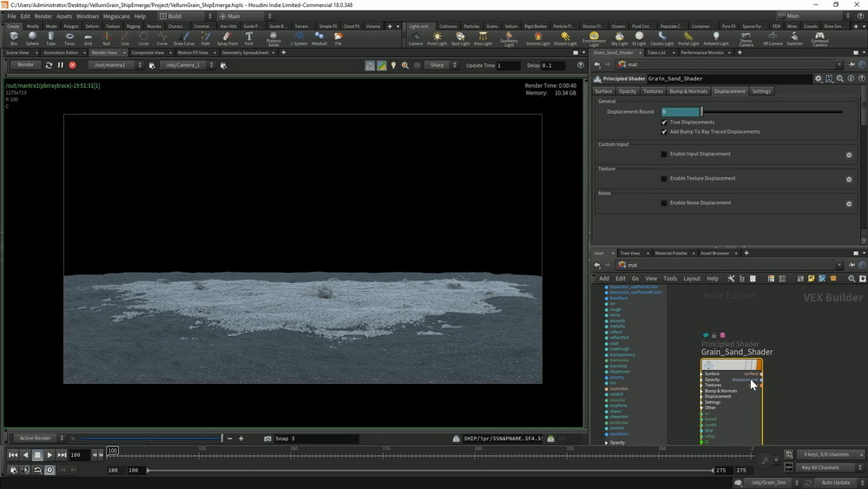Select the Box shelf tool
Viewport: 868px width, 489px height.
pyautogui.click(x=14, y=38)
